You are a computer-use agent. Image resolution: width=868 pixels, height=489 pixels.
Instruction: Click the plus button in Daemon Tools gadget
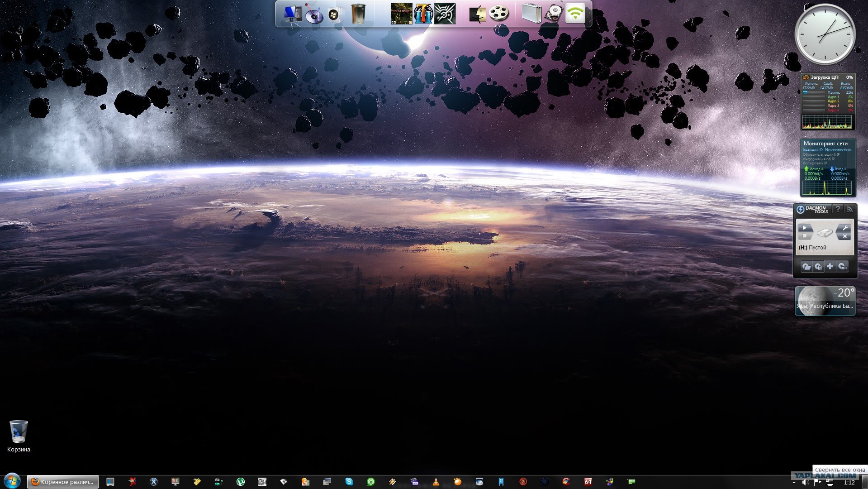[830, 267]
